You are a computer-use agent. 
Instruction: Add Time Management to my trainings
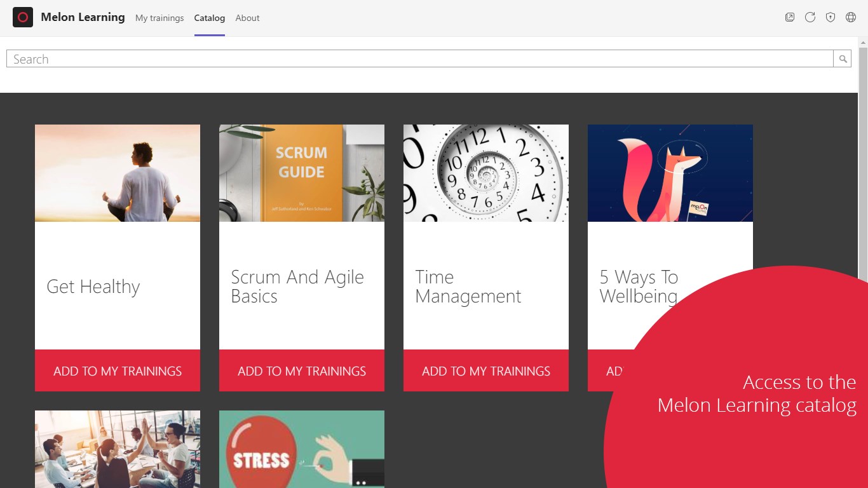tap(486, 370)
